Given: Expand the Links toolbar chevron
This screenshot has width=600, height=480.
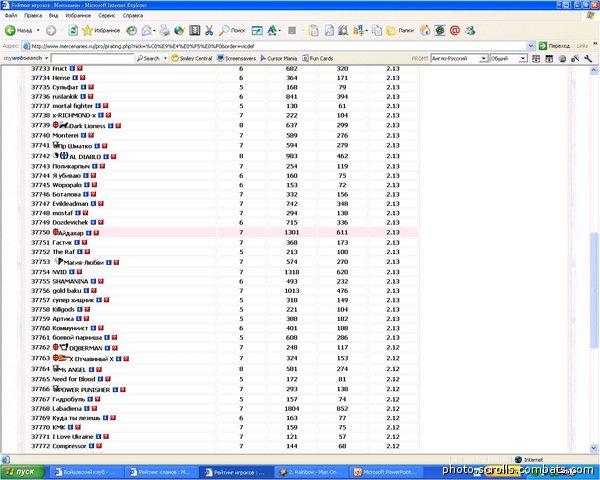Looking at the screenshot, I should 595,44.
